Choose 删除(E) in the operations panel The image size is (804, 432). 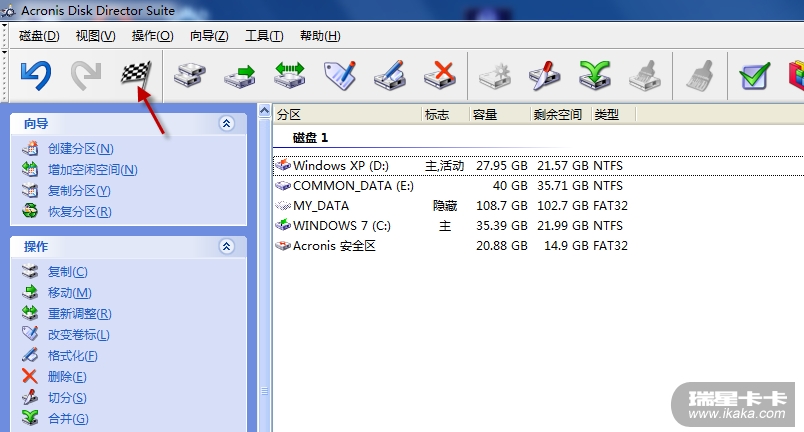click(67, 377)
